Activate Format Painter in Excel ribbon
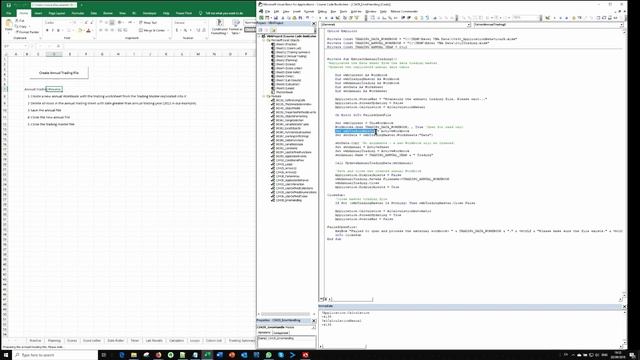Image resolution: width=640 pixels, height=360 pixels. 27,32
